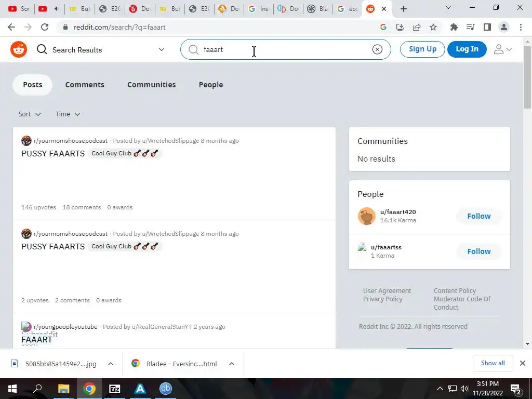Open u/RealGeneralStanYT profile link

pyautogui.click(x=162, y=327)
